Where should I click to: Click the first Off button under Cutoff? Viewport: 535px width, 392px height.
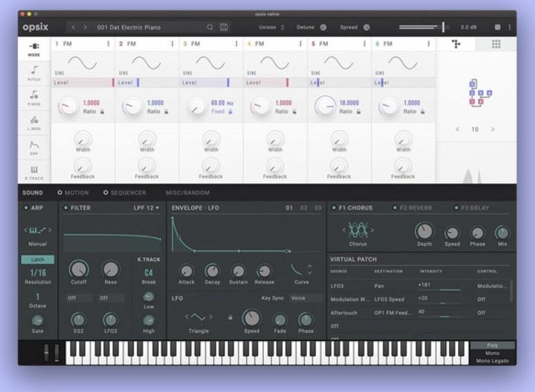point(80,298)
